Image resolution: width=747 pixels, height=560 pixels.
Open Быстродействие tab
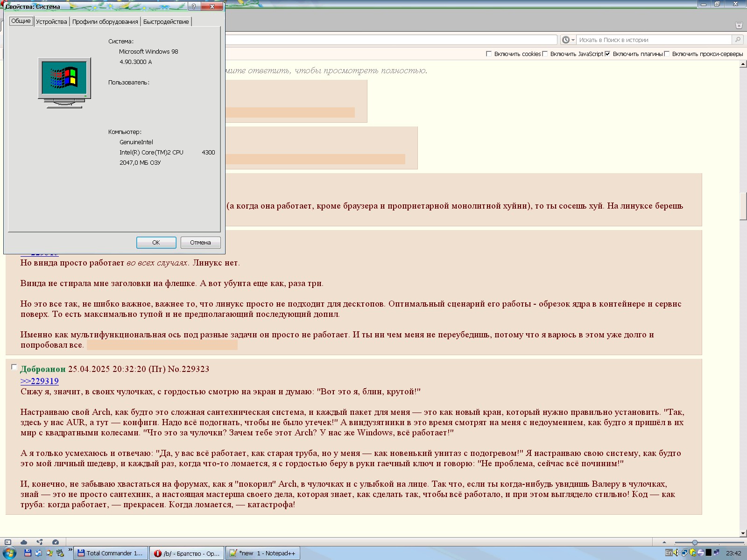click(x=166, y=21)
